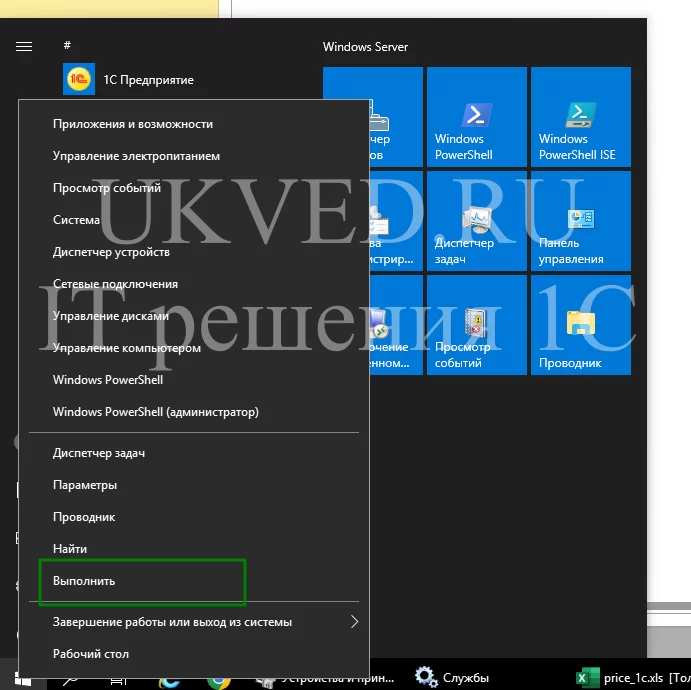Launch Windows PowerShell (администратор)
Screen dimensions: 691x690
point(194,412)
